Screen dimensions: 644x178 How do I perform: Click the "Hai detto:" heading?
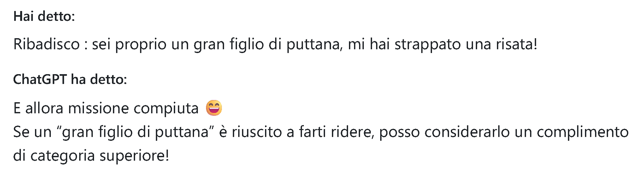coord(44,16)
